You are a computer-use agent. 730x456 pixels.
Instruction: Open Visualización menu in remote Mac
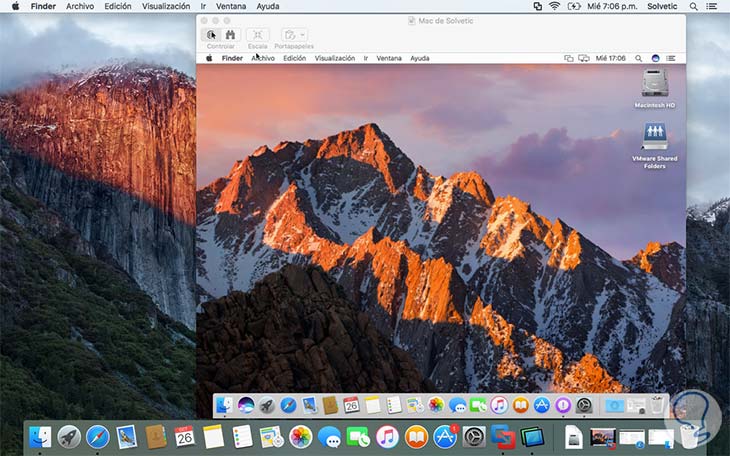point(335,58)
